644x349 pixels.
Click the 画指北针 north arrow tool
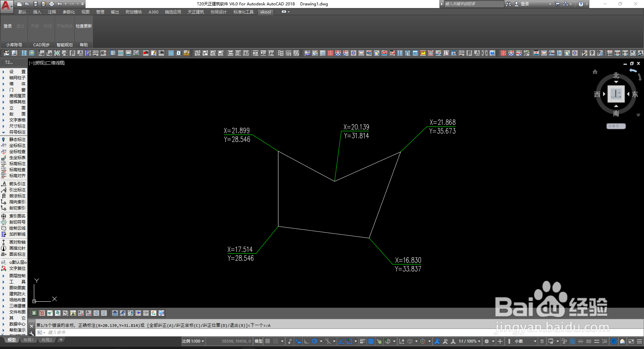coord(14,248)
